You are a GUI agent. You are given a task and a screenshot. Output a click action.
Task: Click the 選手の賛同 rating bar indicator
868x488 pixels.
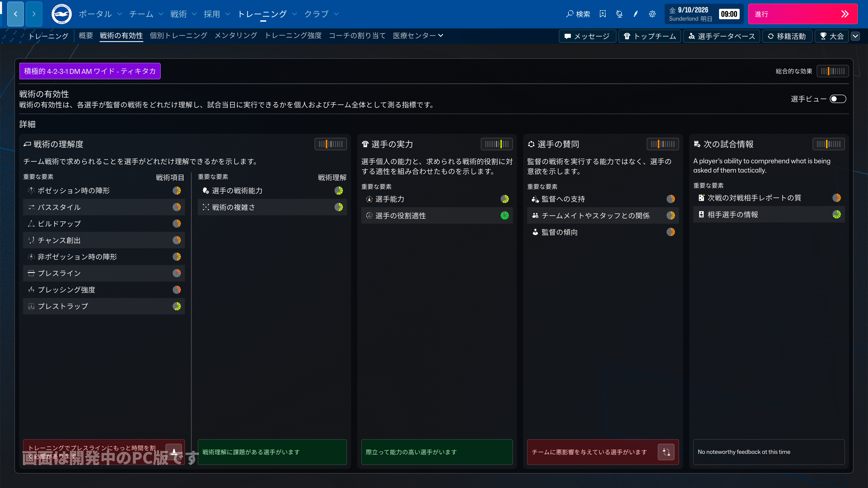pyautogui.click(x=663, y=144)
